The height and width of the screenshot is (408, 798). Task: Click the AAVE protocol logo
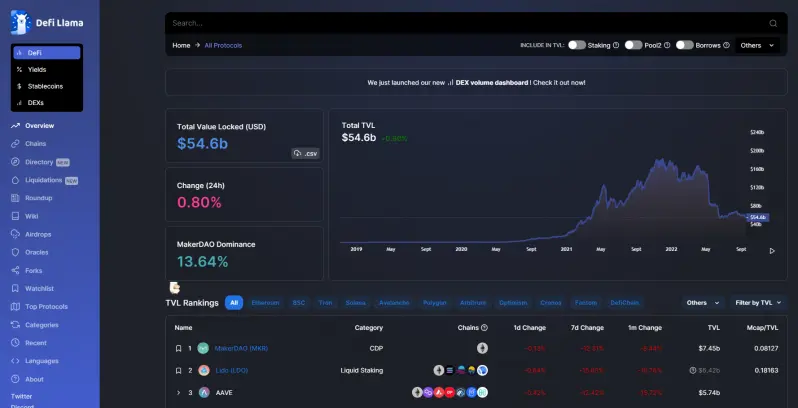pyautogui.click(x=204, y=392)
